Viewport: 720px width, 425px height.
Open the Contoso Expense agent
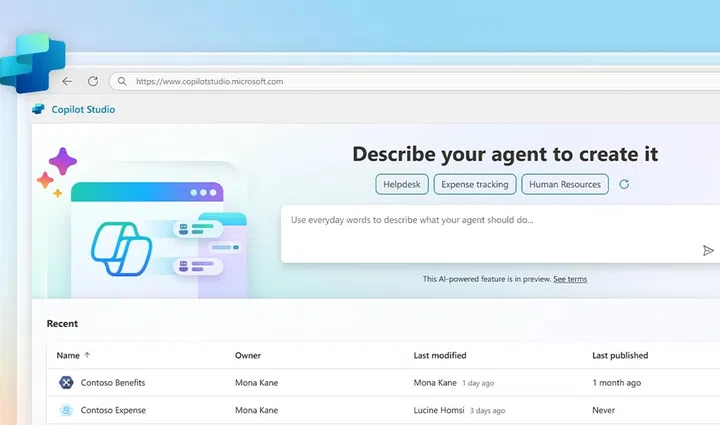tap(113, 410)
